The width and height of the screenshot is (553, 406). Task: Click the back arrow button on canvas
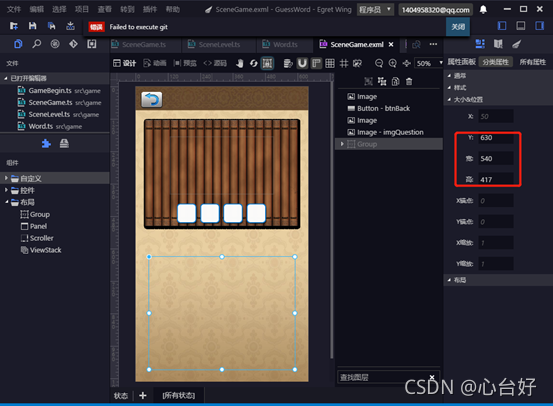point(152,100)
